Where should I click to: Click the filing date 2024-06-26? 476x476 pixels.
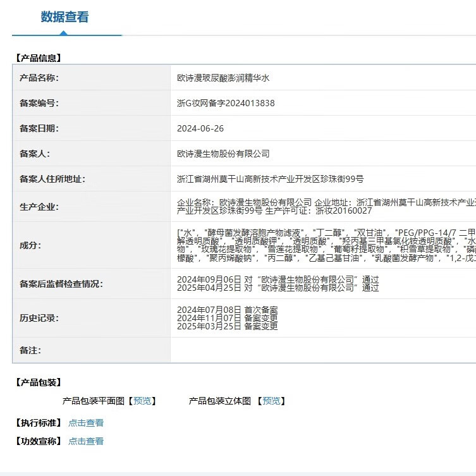point(200,128)
